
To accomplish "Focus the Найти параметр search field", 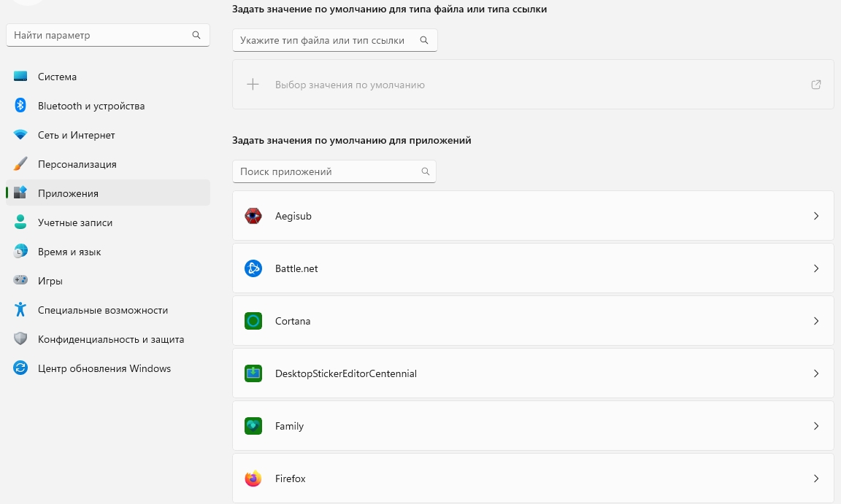I will (108, 35).
